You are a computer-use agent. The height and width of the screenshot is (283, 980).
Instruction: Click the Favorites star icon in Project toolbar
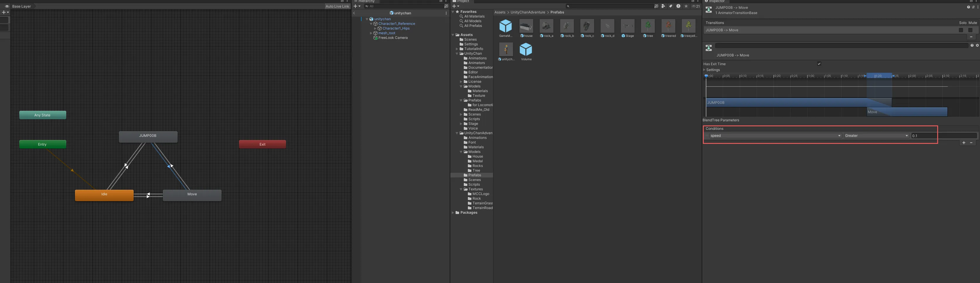pos(686,6)
